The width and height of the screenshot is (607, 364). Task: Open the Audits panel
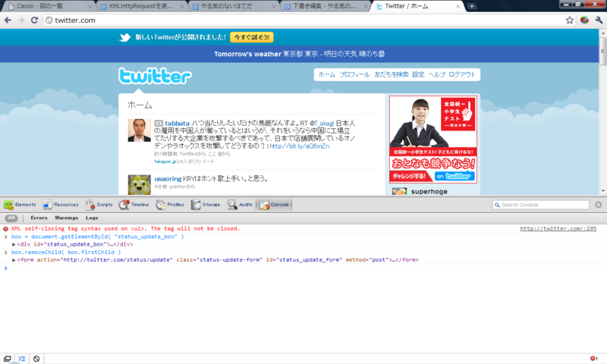240,205
